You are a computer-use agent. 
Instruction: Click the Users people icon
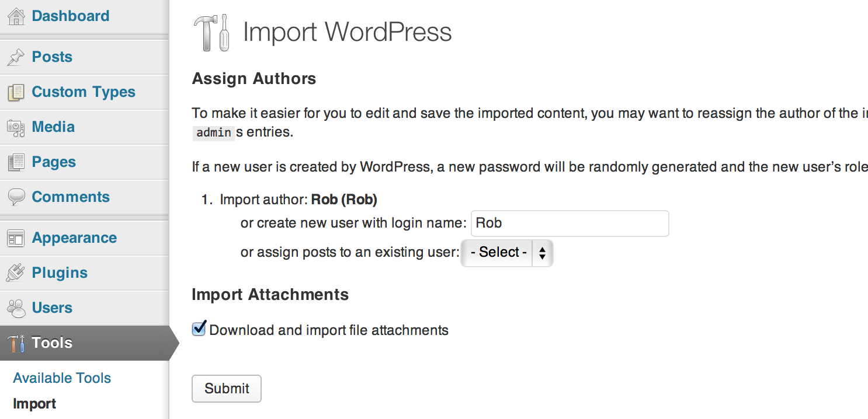[x=16, y=308]
